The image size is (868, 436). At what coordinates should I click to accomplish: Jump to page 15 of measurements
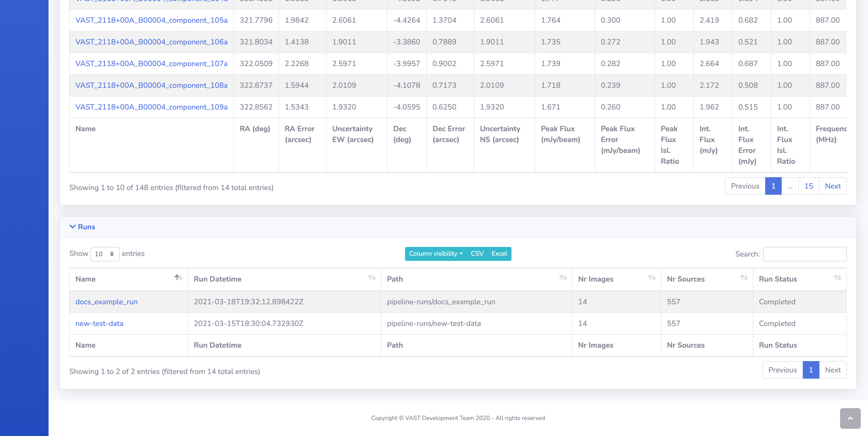(x=809, y=186)
